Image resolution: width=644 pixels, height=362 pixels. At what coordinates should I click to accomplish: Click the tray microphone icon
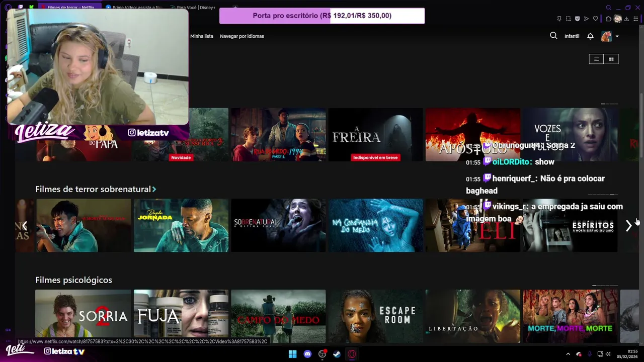(x=589, y=354)
